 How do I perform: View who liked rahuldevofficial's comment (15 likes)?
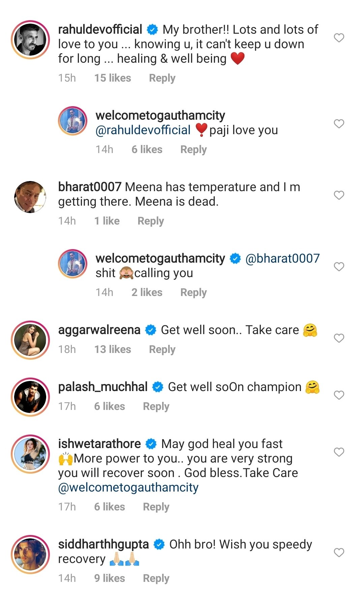pos(113,78)
